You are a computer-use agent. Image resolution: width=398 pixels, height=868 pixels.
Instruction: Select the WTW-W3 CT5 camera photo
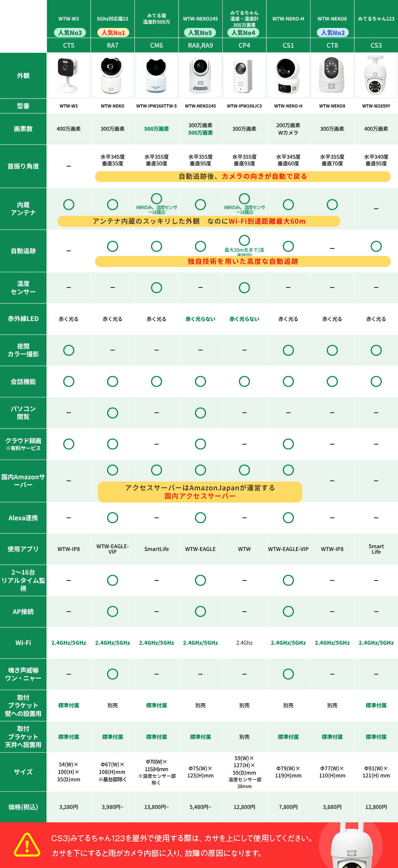coord(69,75)
